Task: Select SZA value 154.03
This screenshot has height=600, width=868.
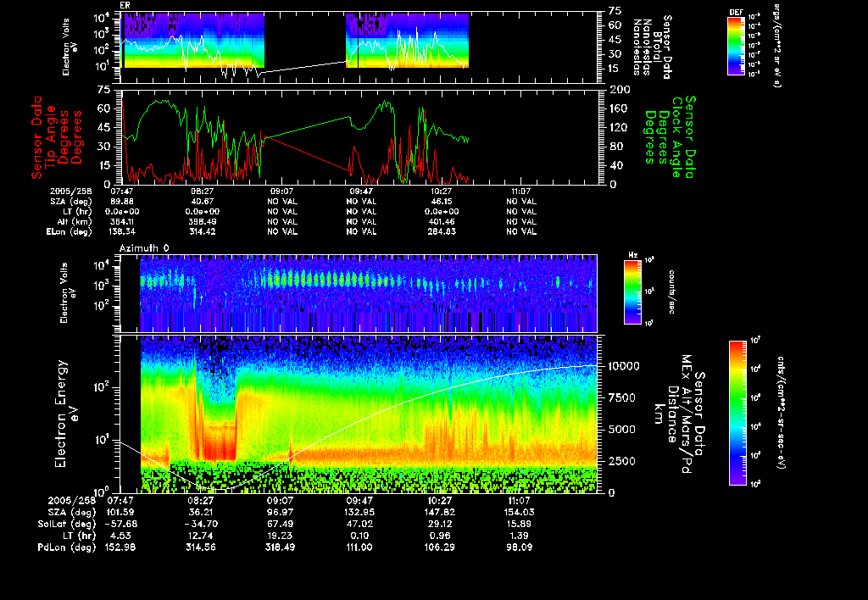Action: tap(519, 512)
